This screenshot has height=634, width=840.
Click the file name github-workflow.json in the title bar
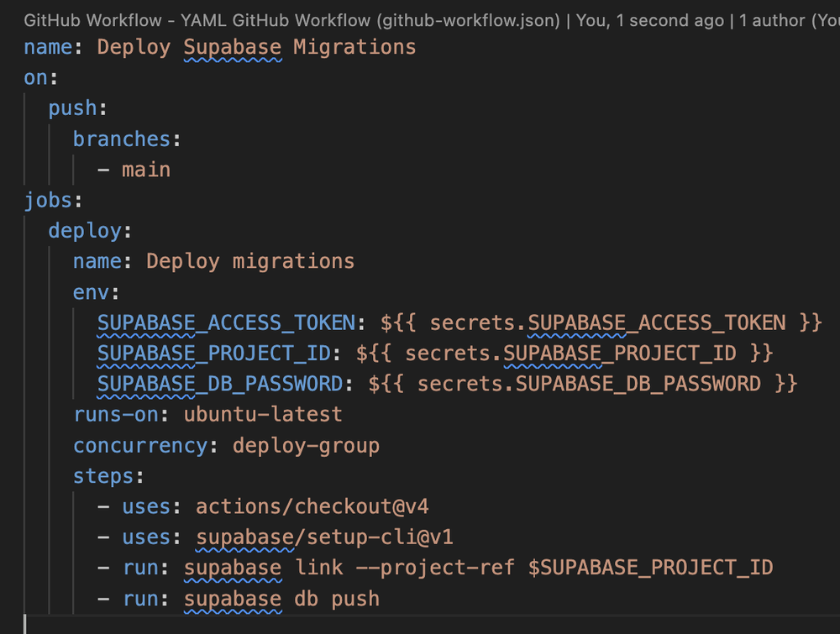tap(465, 20)
